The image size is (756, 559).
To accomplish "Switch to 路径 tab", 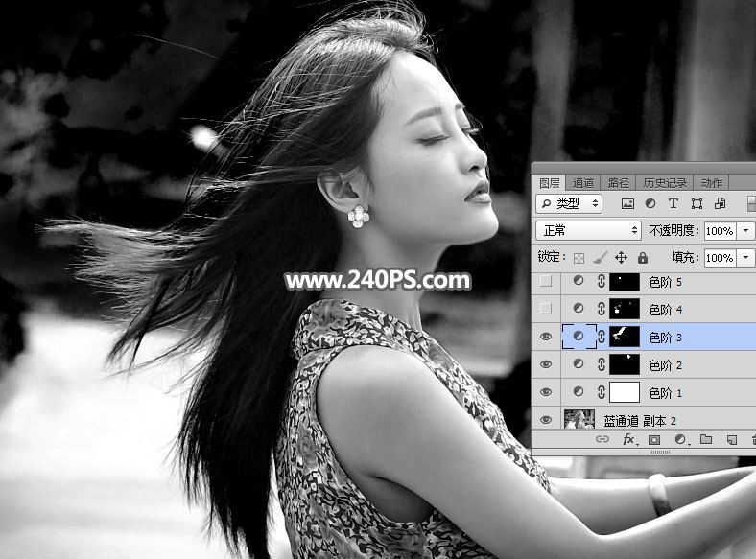I will [619, 183].
